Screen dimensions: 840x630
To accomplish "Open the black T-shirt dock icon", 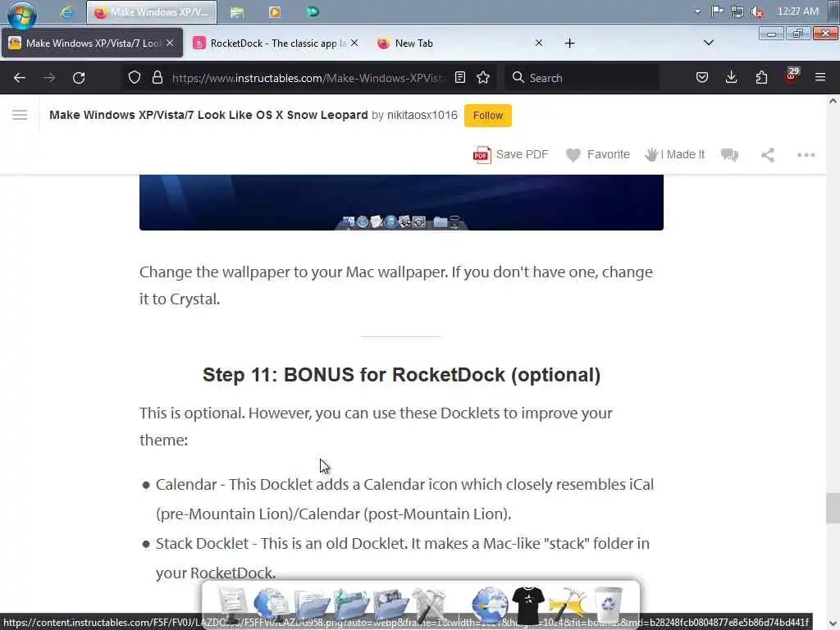I will pyautogui.click(x=529, y=605).
